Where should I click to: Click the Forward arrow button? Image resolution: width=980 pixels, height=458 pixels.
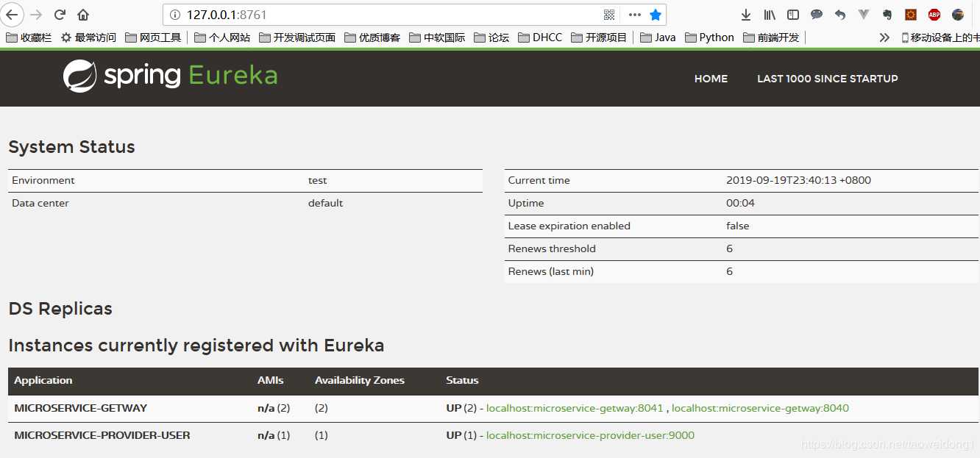point(36,15)
